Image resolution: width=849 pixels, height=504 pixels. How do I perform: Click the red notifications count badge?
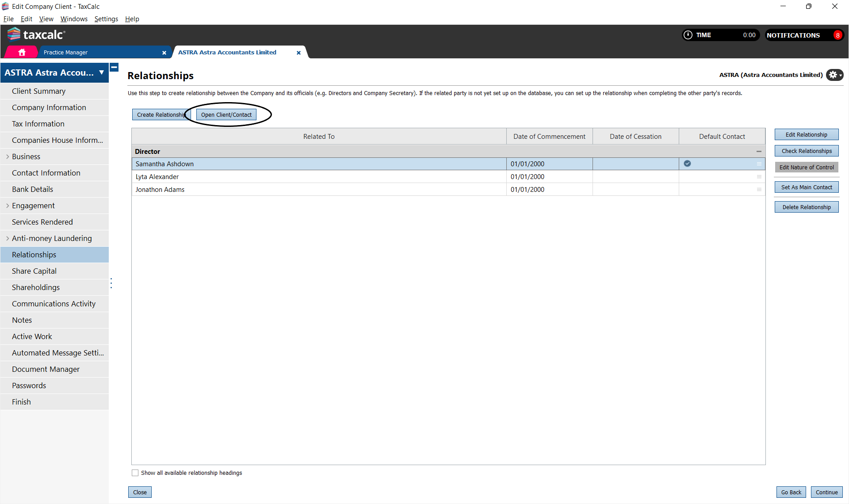click(838, 35)
